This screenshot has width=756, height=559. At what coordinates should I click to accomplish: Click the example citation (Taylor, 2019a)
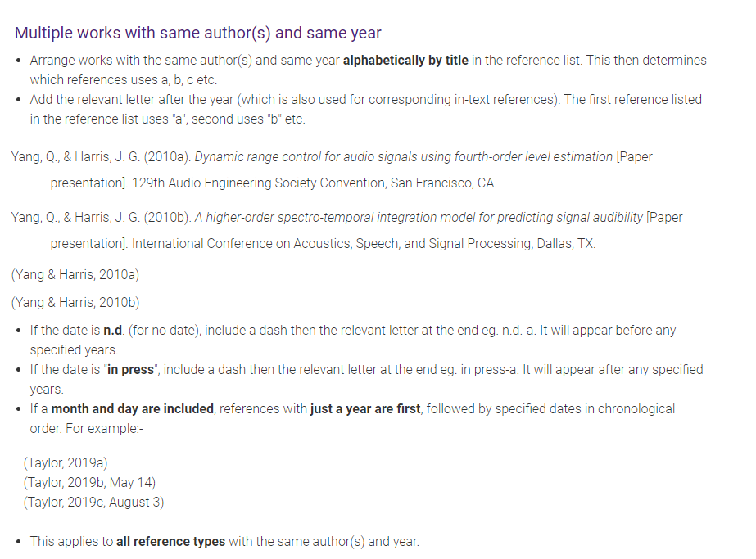(x=66, y=463)
